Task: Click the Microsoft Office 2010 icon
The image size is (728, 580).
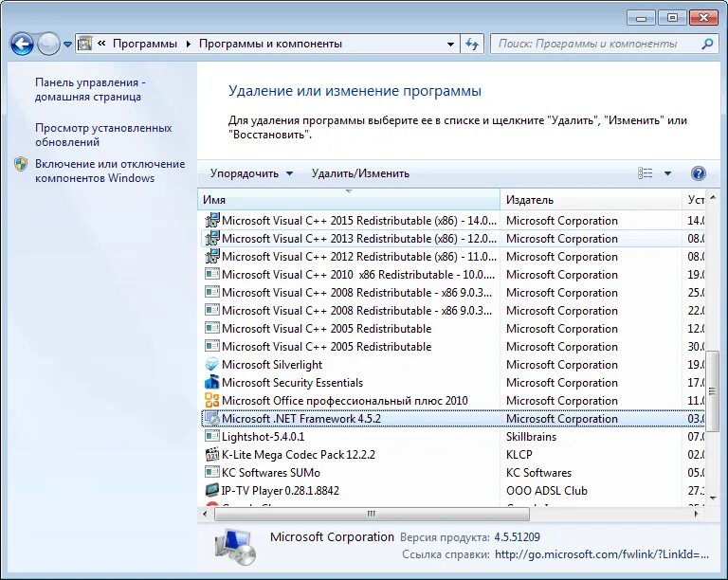Action: pos(212,400)
